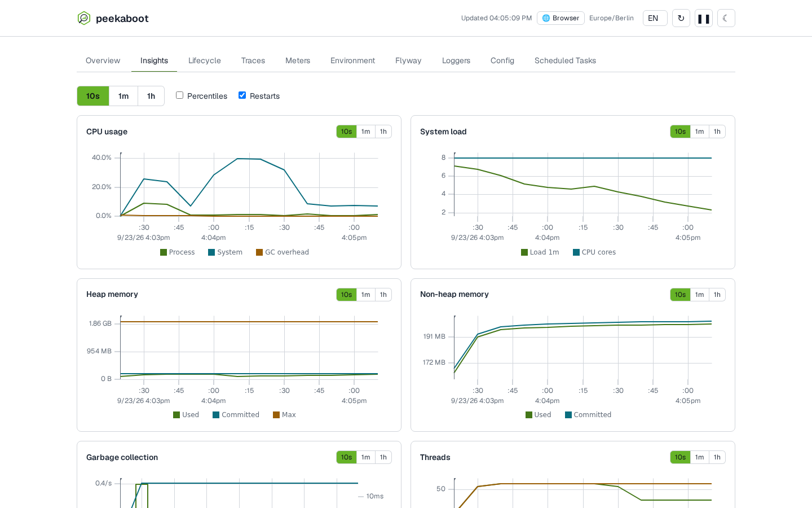Open the EN language selector
812x508 pixels.
coord(655,18)
